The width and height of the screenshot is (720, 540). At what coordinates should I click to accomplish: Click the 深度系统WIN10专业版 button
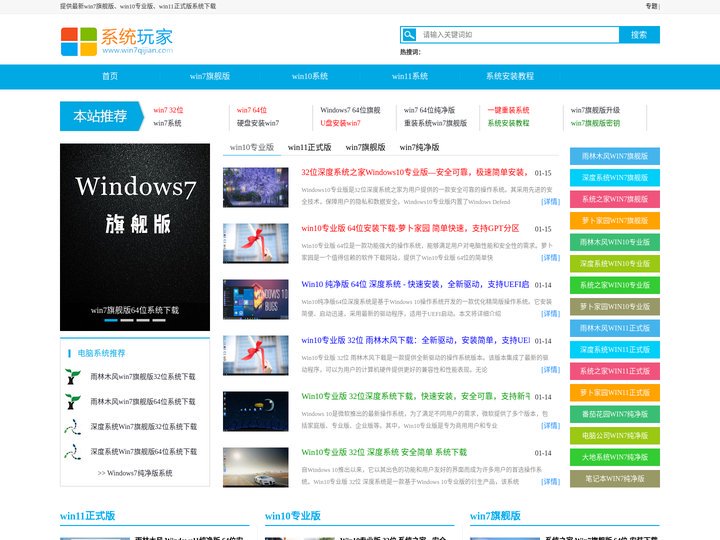point(615,264)
